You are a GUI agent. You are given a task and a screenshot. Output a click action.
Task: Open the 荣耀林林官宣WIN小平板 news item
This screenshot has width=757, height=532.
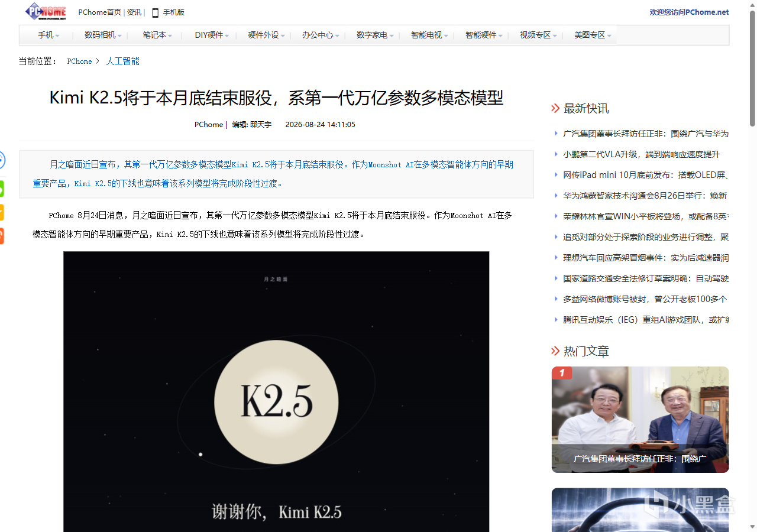click(646, 217)
